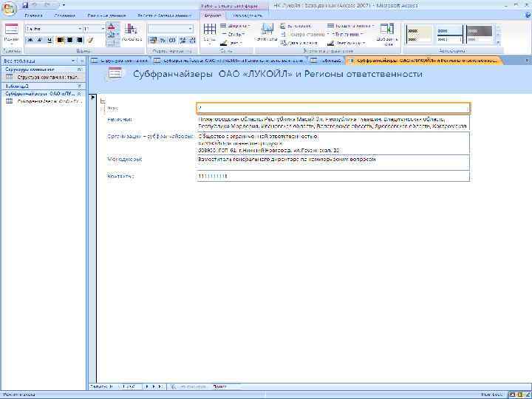Align text left in Font group
This screenshot has height=399, width=532.
coord(61,40)
